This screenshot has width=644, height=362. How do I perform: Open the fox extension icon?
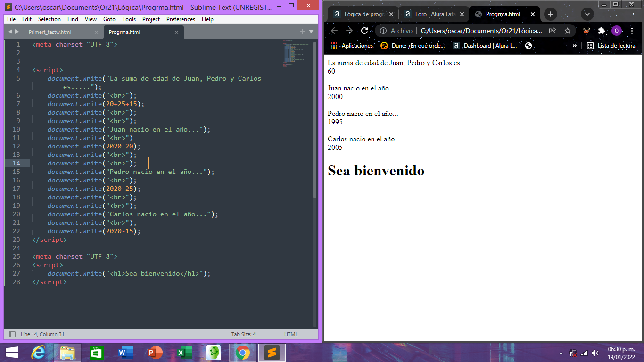pos(586,31)
